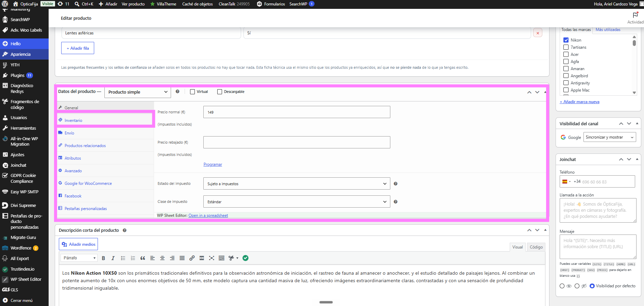Screen dimensions: 644x306
Task: Click the bulleted list icon
Action: 123,258
